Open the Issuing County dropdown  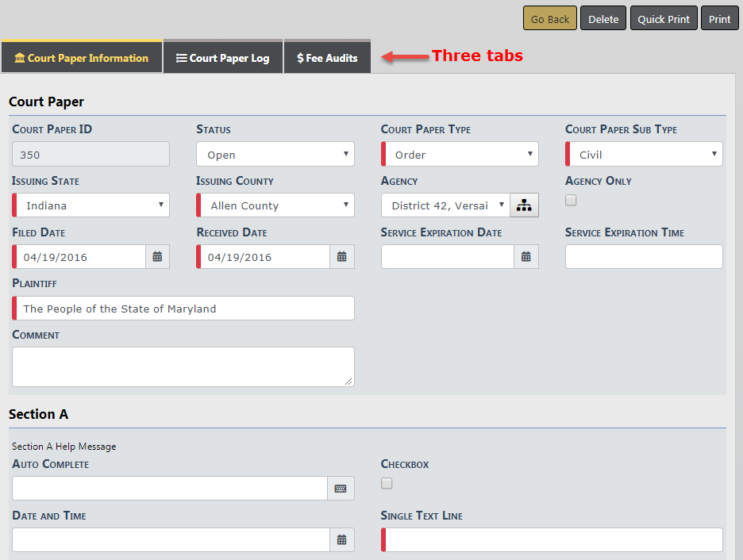coord(275,205)
